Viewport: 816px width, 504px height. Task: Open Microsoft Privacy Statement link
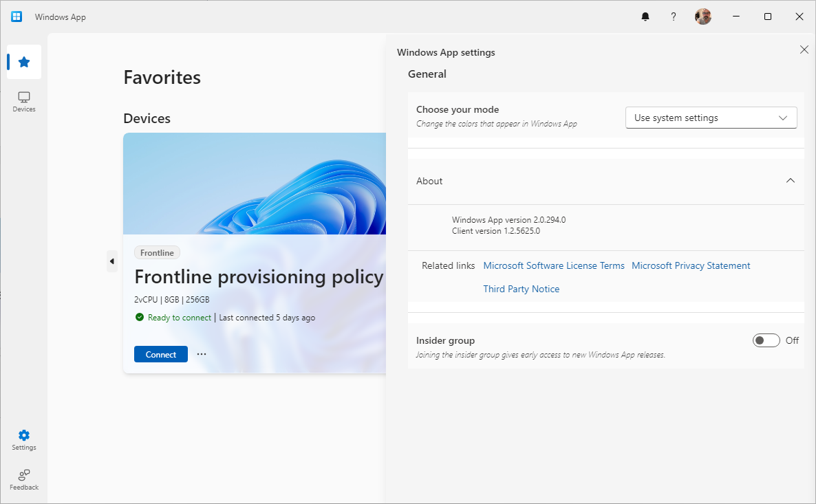pos(691,266)
